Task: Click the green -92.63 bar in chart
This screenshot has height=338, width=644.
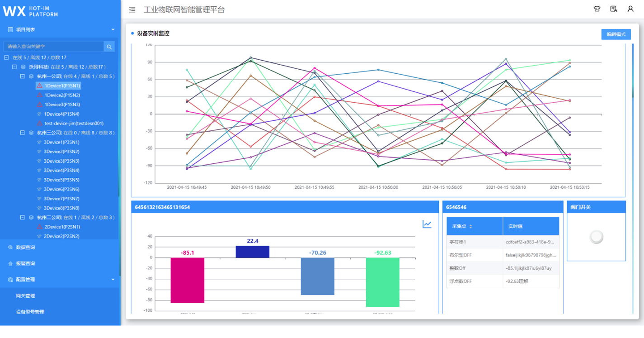Action: point(382,282)
